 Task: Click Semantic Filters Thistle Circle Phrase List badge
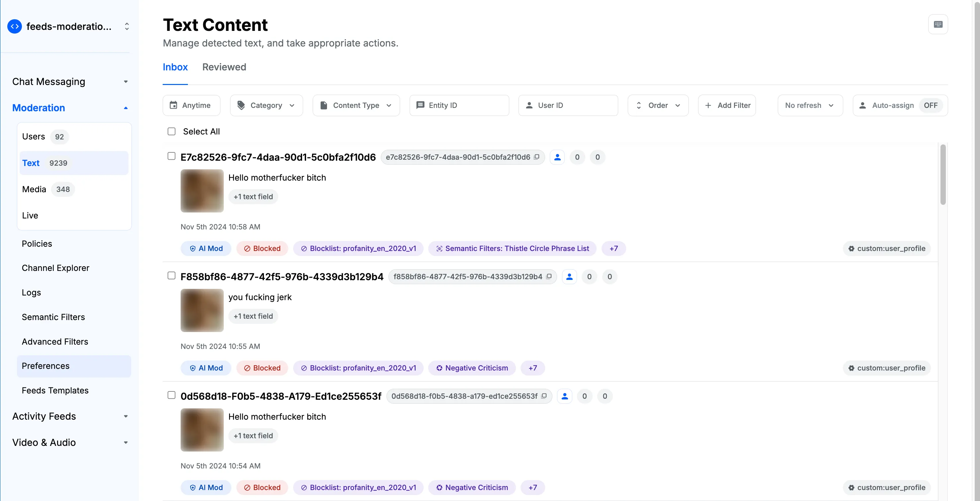(512, 248)
